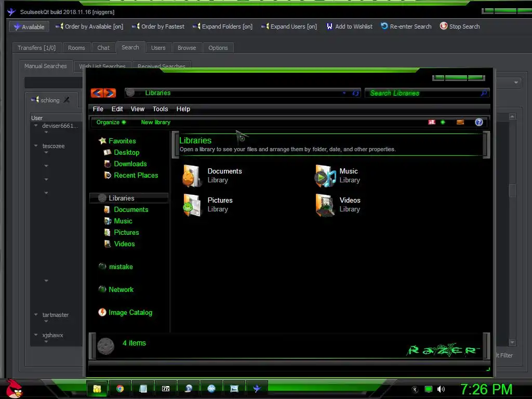Click the scroll down arrow in Soulseek results
Image resolution: width=532 pixels, height=399 pixels.
[x=512, y=343]
